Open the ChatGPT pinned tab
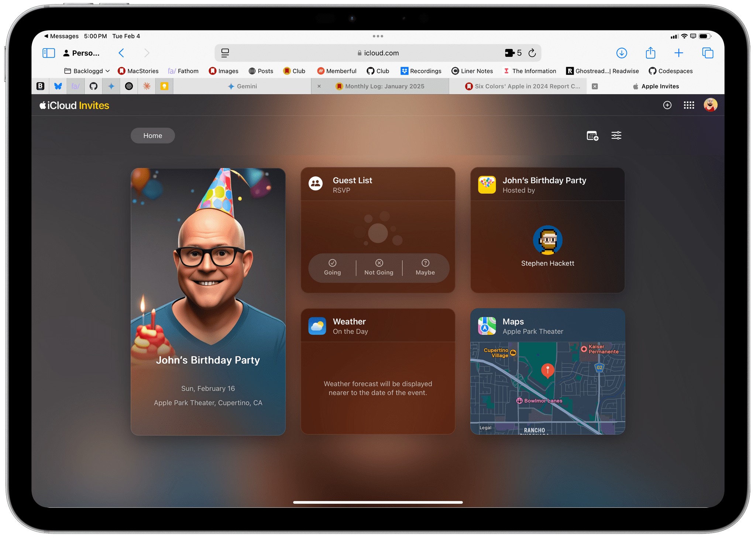This screenshot has width=756, height=538. (129, 86)
